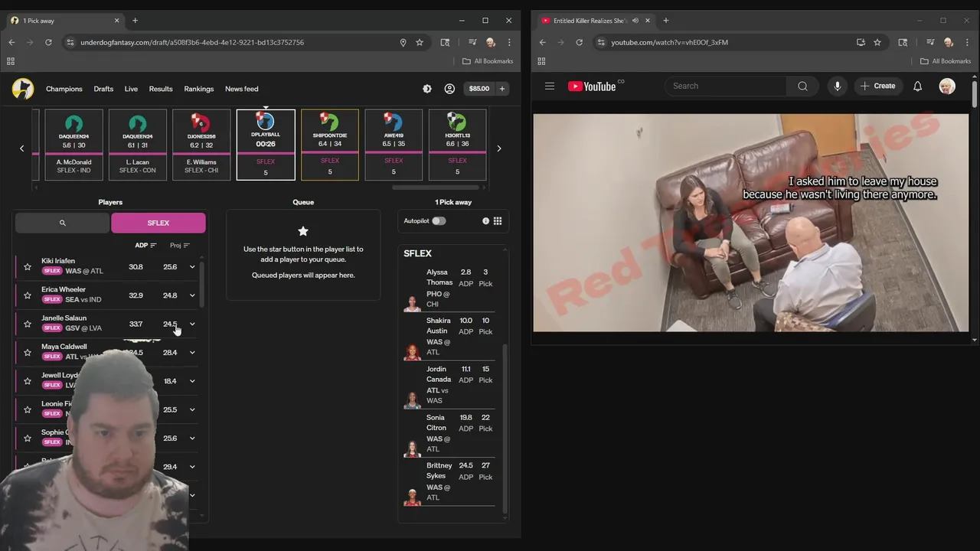
Task: Open Drafts in Underdog nav
Action: pos(103,89)
